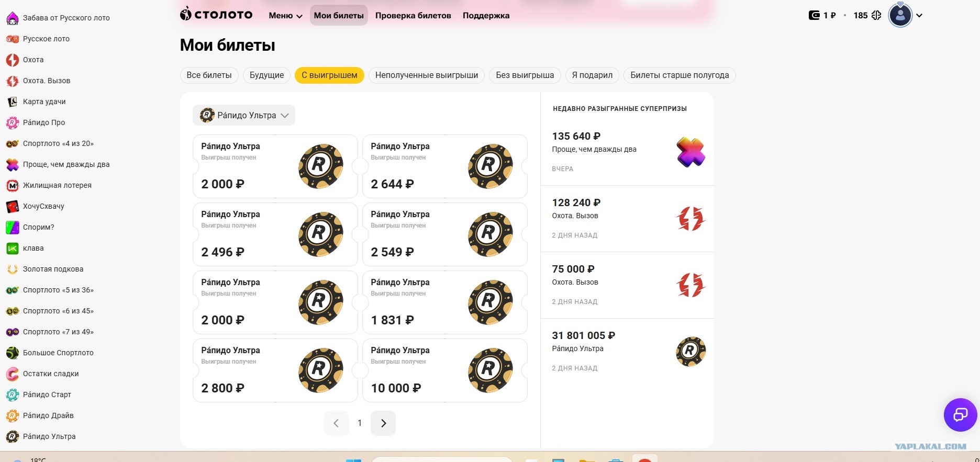View the 31 801 005 ₽ Рапидо Ультра superprize
The width and height of the screenshot is (980, 462).
pos(627,352)
